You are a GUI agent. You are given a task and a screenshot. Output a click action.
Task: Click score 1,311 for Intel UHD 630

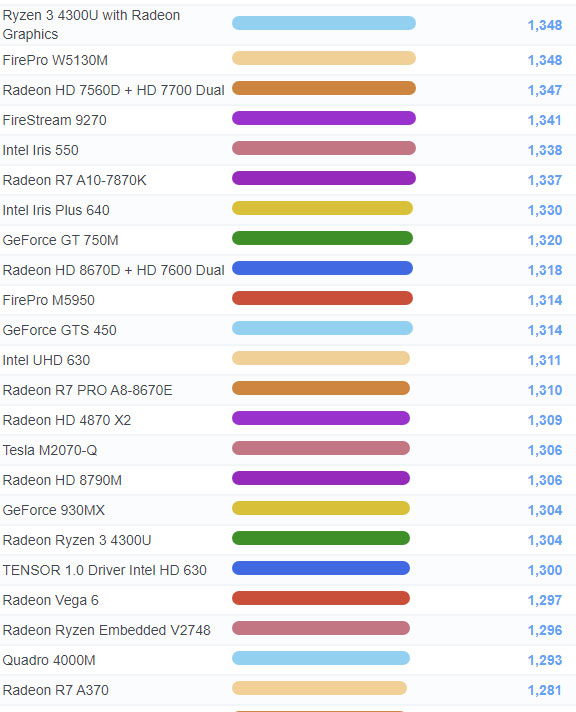pyautogui.click(x=544, y=360)
